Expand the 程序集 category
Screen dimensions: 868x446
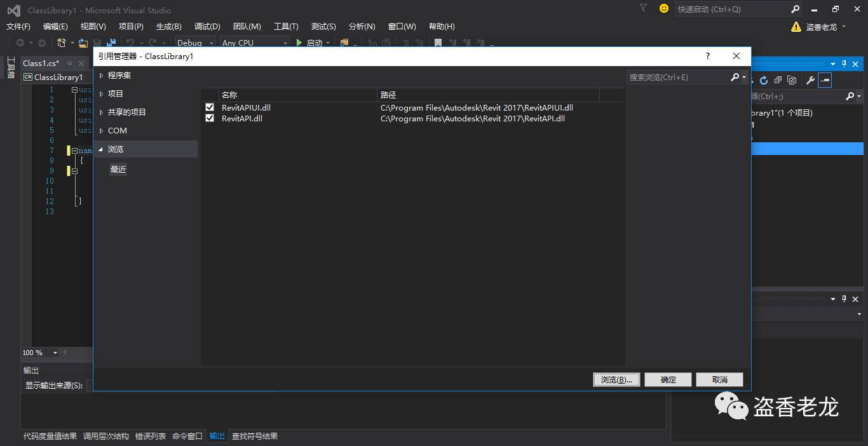click(101, 76)
